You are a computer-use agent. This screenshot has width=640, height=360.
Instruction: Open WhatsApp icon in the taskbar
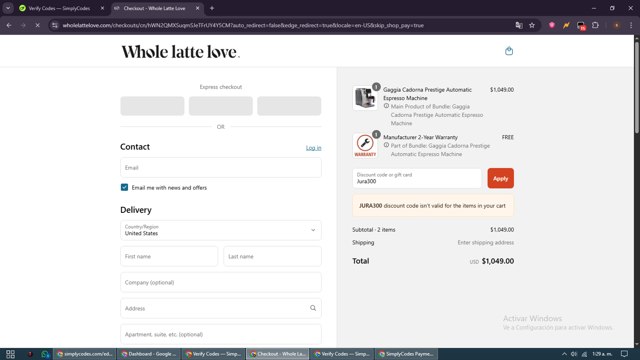point(44,354)
